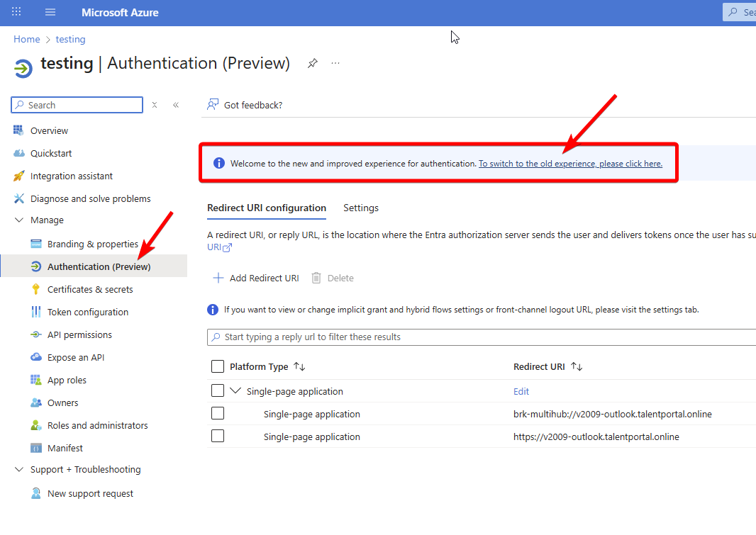Pin the testing Authentication page
The height and width of the screenshot is (535, 756).
[x=313, y=63]
